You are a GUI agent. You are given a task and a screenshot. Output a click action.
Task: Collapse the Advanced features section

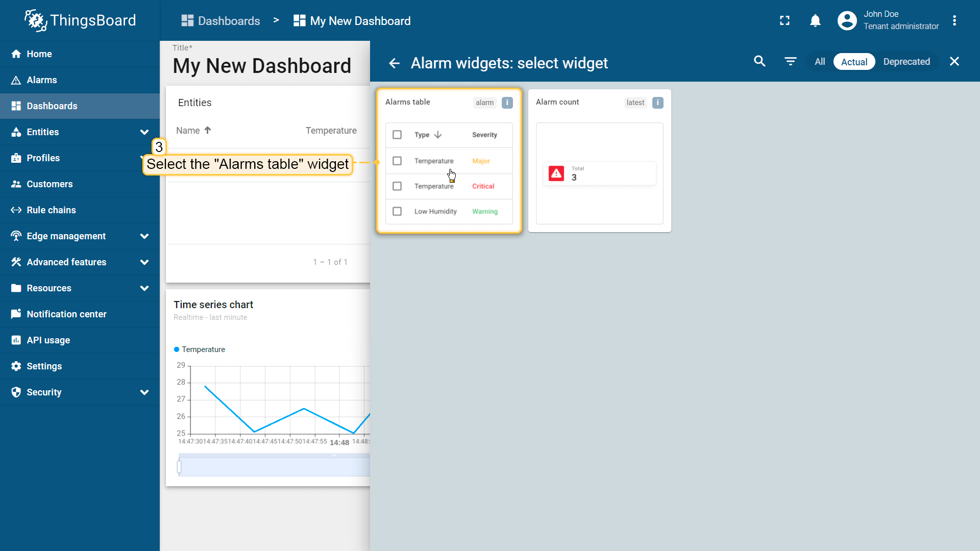(x=144, y=262)
